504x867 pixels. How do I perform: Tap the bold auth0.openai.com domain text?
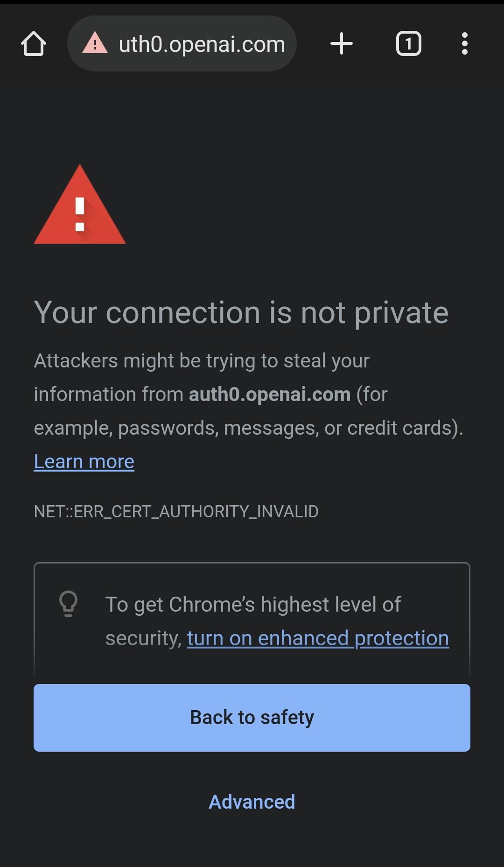click(270, 394)
